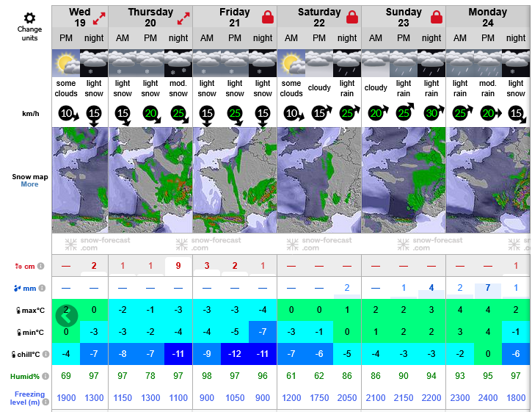Screen dimensions: 532x412
Task: Open Wednesday PM snow map thumbnail
Action: pos(80,180)
